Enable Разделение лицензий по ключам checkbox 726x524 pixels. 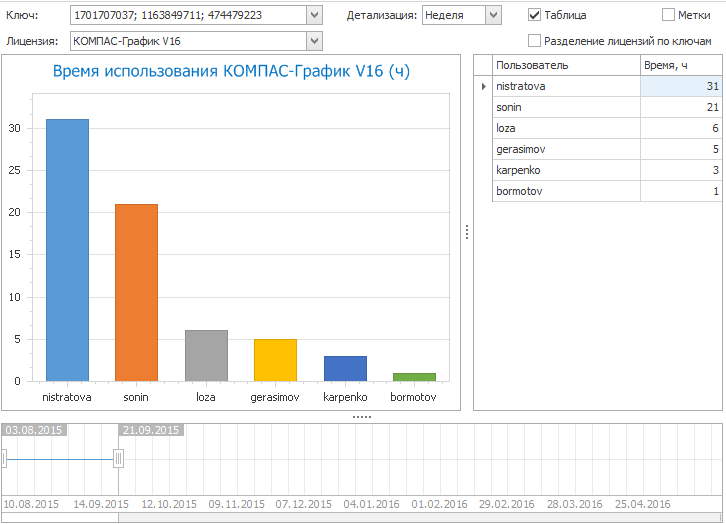[535, 41]
